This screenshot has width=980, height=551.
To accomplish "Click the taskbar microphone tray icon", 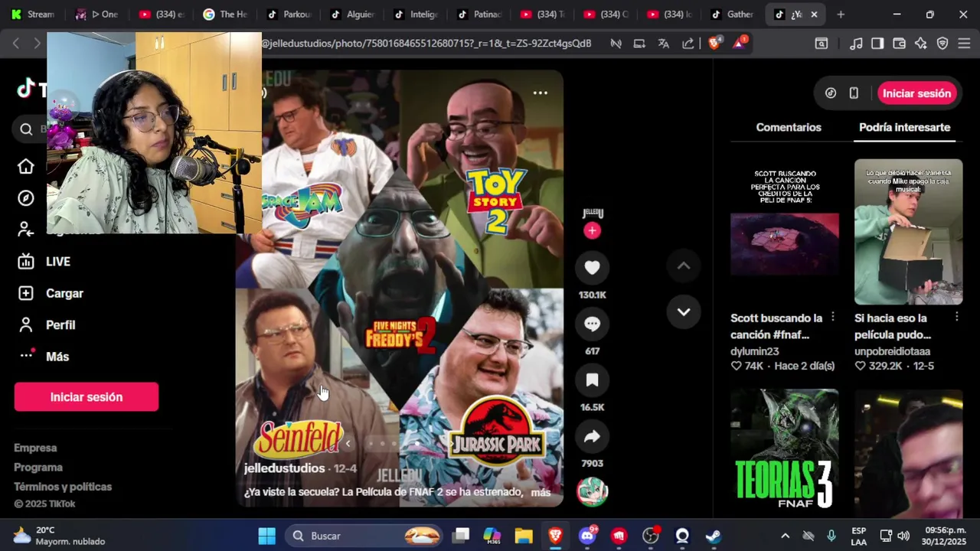I will click(831, 536).
